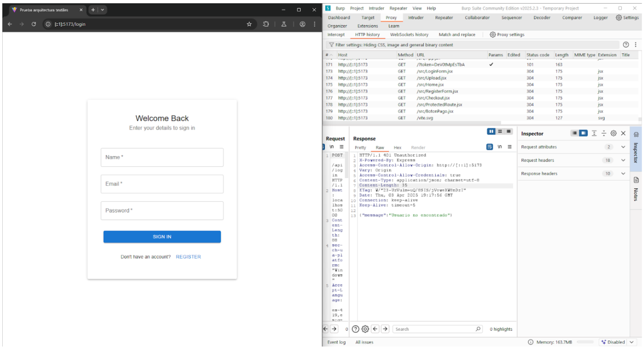644x349 pixels.
Task: Open the Burp menu
Action: coord(340,8)
